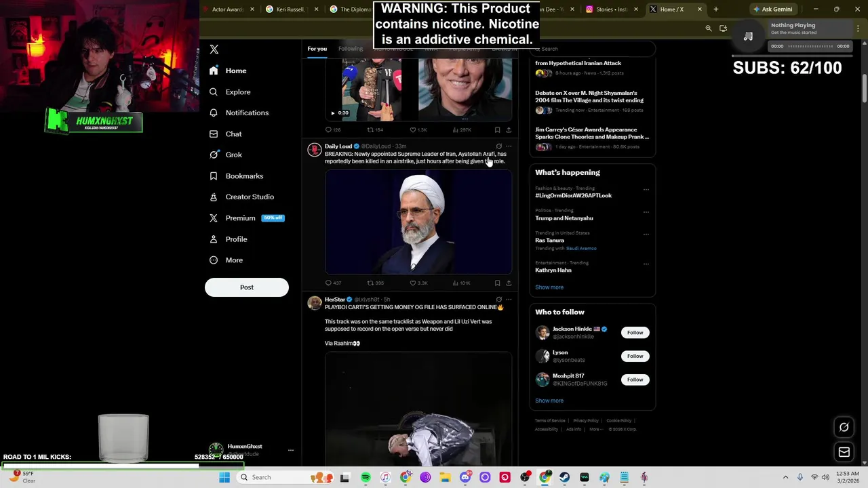Viewport: 868px width, 488px height.
Task: View analytics of the Daily Loud post
Action: pos(460,283)
